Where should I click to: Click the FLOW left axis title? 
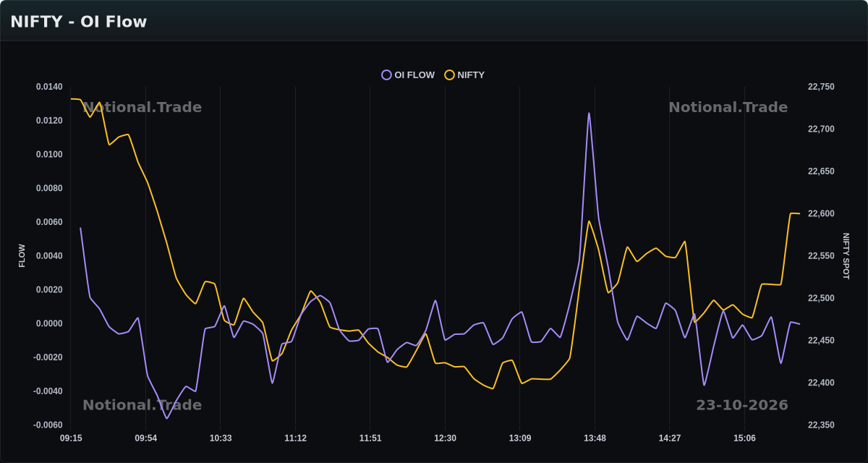click(22, 256)
